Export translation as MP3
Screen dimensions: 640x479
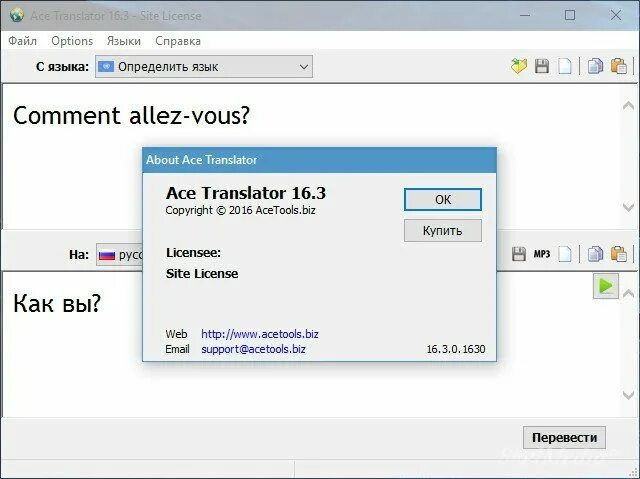pos(542,254)
